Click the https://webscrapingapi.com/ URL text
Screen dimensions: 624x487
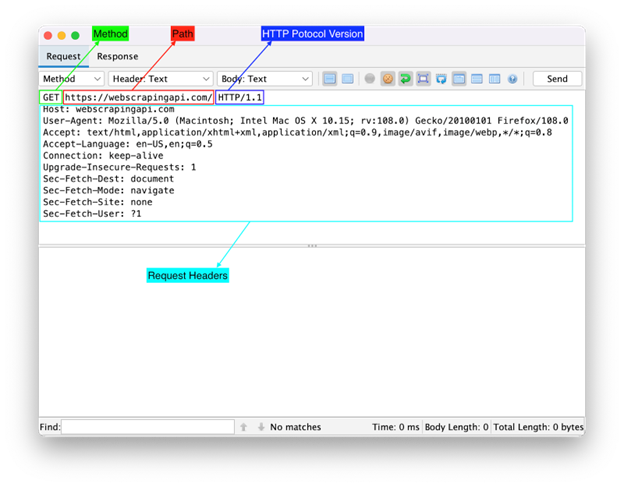click(x=138, y=97)
